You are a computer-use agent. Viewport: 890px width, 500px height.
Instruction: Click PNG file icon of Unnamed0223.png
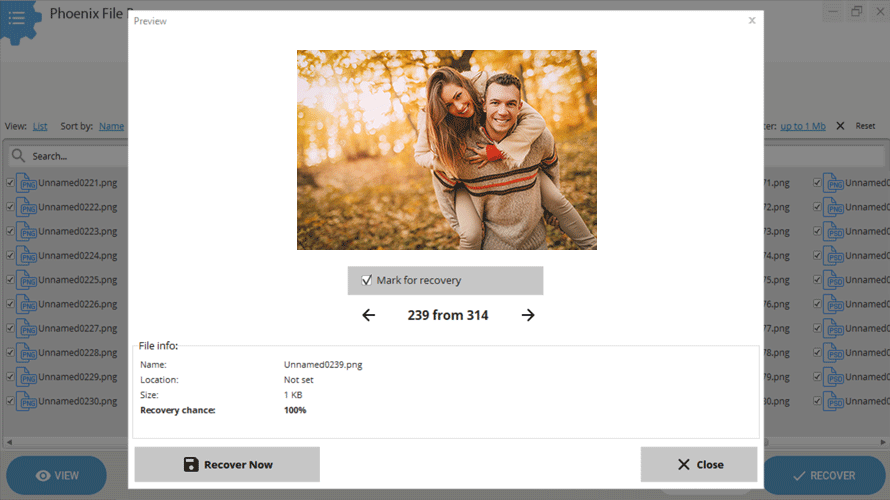click(x=26, y=232)
